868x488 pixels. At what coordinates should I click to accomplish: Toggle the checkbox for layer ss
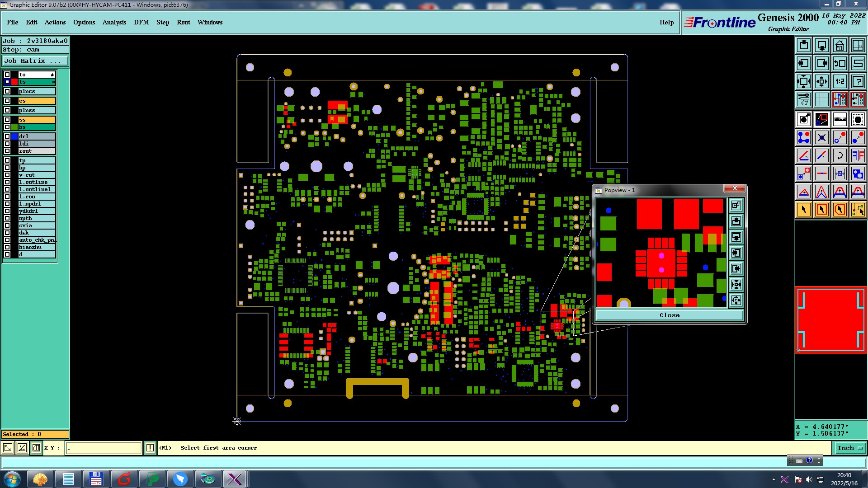(x=7, y=120)
